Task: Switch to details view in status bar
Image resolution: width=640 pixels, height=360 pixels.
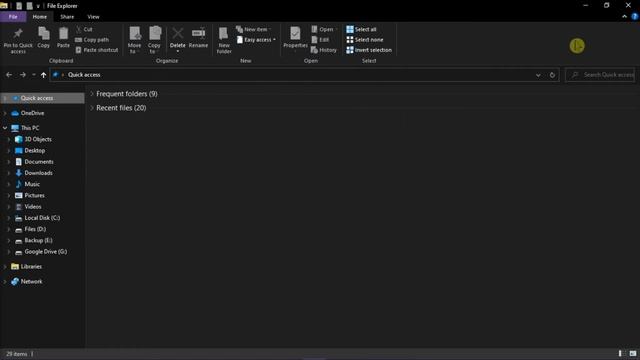Action: [x=620, y=353]
